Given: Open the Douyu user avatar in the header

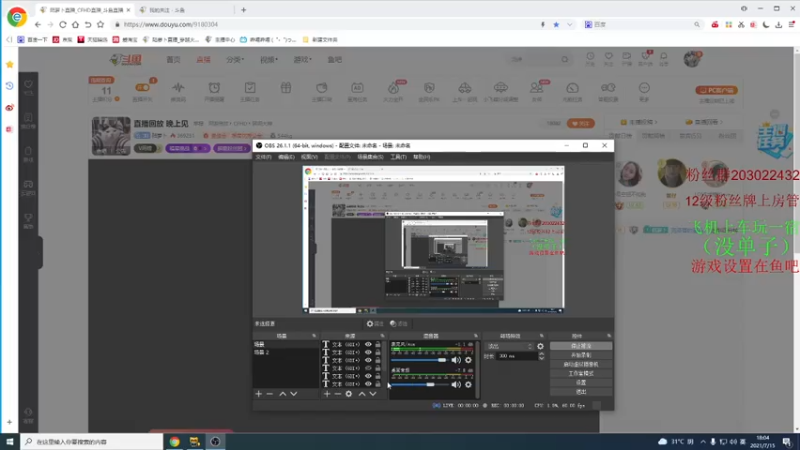Looking at the screenshot, I should tap(692, 59).
